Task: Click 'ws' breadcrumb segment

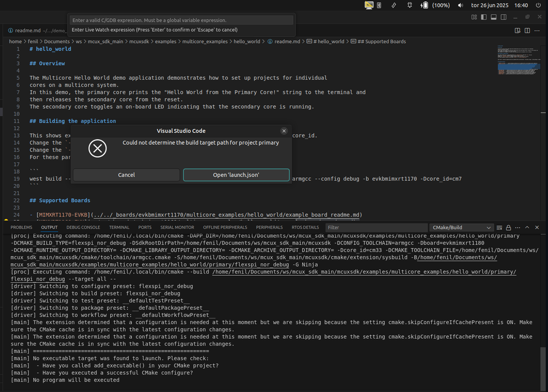Action: [x=78, y=42]
